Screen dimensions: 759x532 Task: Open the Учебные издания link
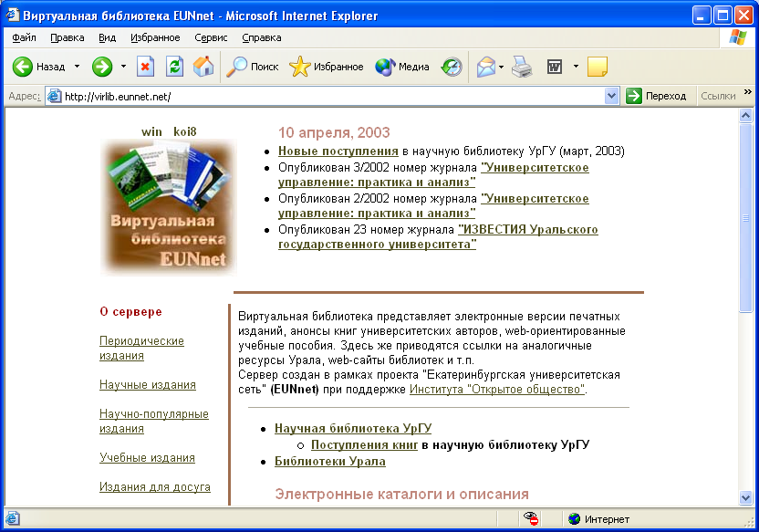tap(147, 458)
